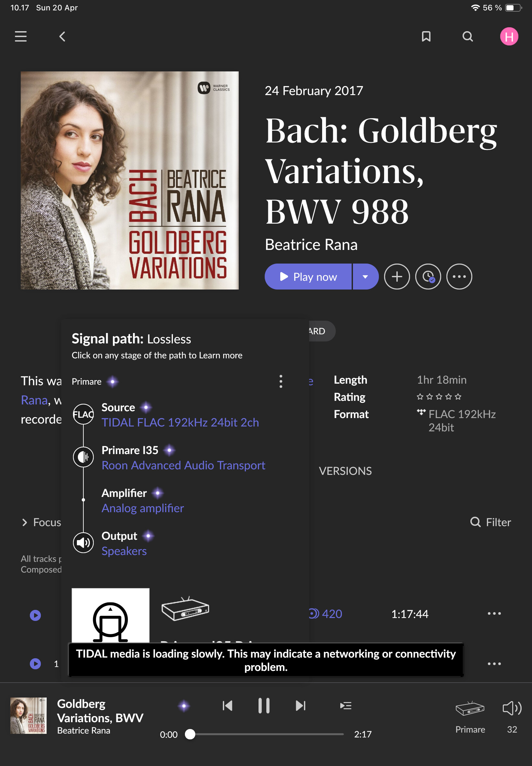Expand the Play now dropdown arrow

tap(366, 277)
